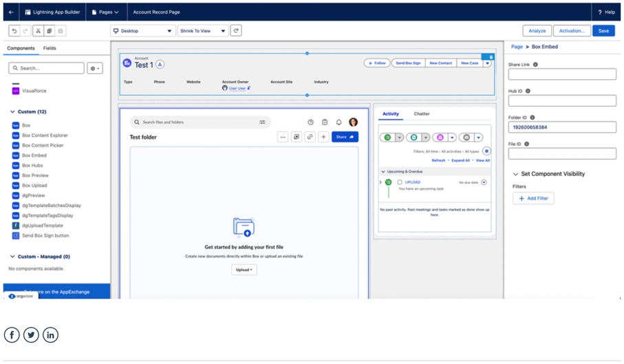Click the undo icon
The width and height of the screenshot is (624, 364).
(x=14, y=31)
